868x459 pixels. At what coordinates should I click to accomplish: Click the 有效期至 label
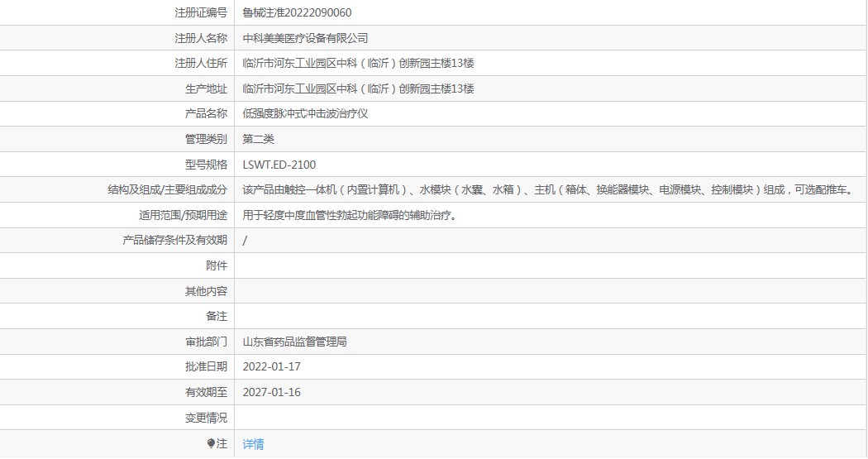click(206, 392)
